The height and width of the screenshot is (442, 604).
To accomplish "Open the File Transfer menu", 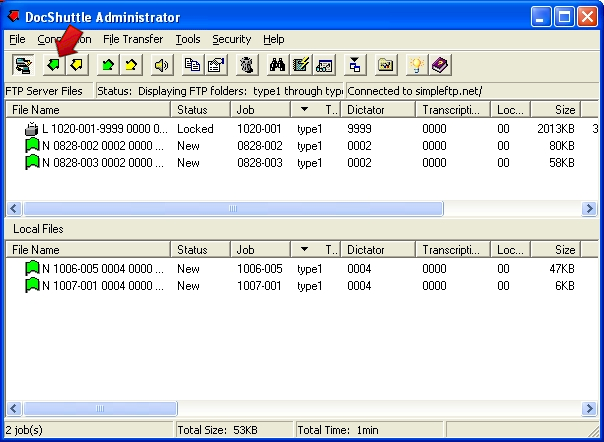I will pyautogui.click(x=133, y=39).
